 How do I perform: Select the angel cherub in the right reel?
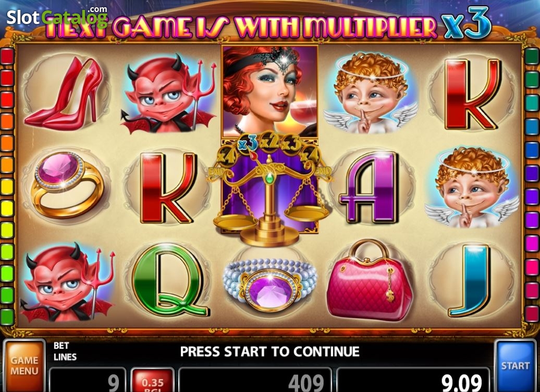point(472,188)
